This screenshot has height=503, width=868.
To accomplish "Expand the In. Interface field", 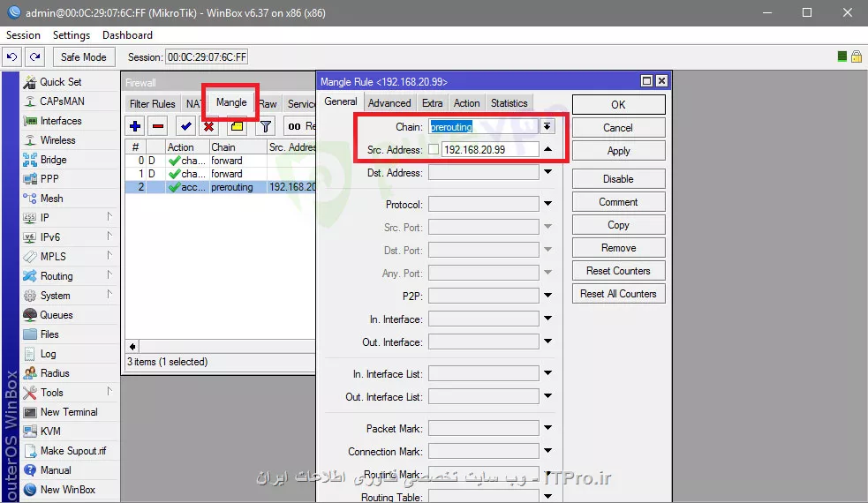I will 547,319.
